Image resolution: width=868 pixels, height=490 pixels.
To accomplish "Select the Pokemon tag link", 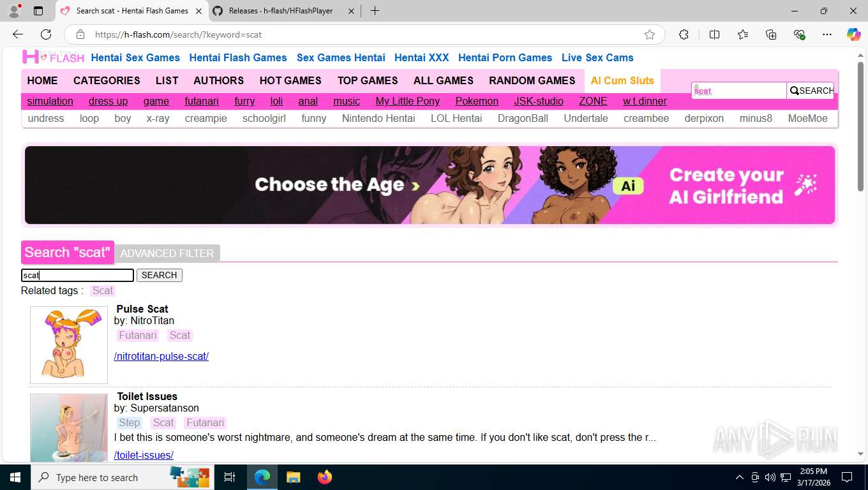I will (477, 101).
